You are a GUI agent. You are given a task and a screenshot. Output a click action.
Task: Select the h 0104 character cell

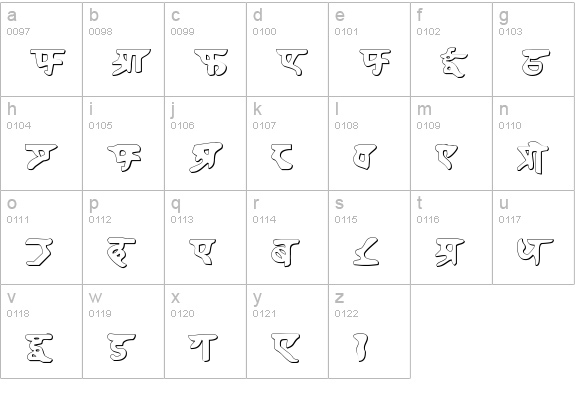pyautogui.click(x=41, y=143)
